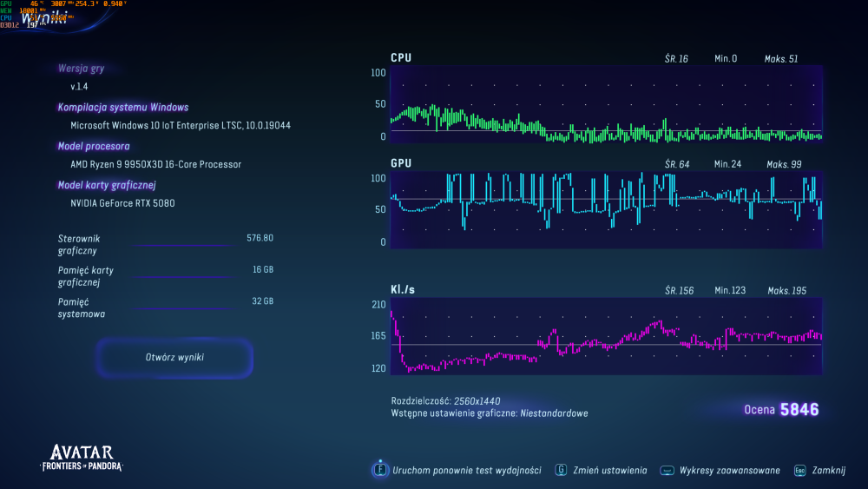
Task: Click the Ocena 5846 score
Action: [781, 410]
